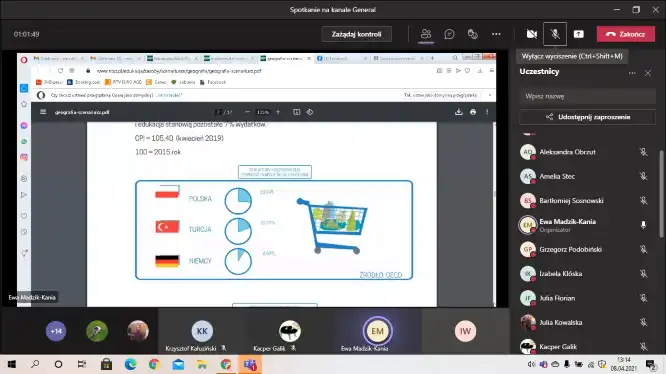Open Microsoft Edge from taskbar
Screen dimensions: 666x374
(x=130, y=364)
